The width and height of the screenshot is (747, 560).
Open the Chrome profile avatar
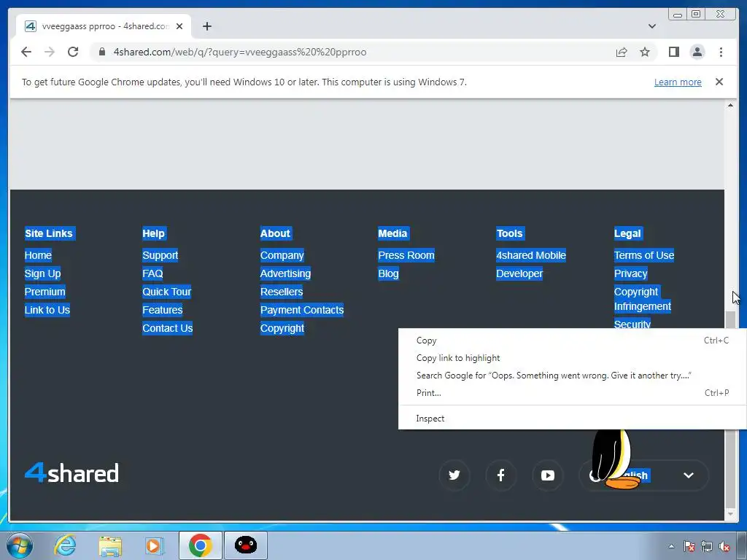(x=697, y=52)
